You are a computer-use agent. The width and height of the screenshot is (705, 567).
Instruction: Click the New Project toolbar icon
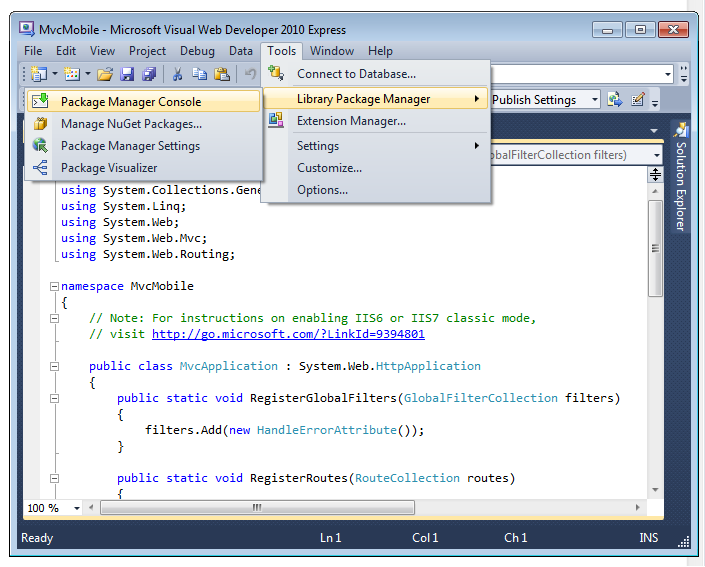40,74
